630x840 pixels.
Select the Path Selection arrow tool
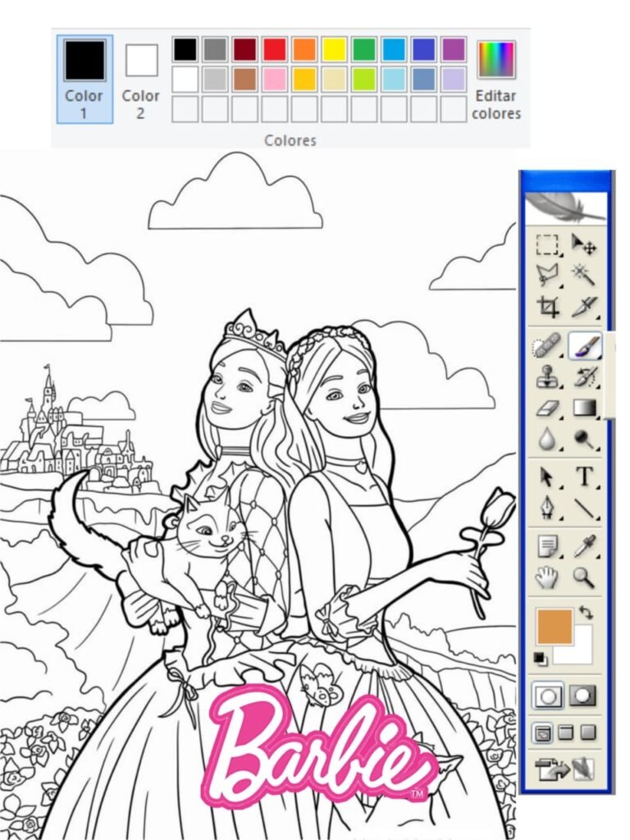pyautogui.click(x=547, y=477)
